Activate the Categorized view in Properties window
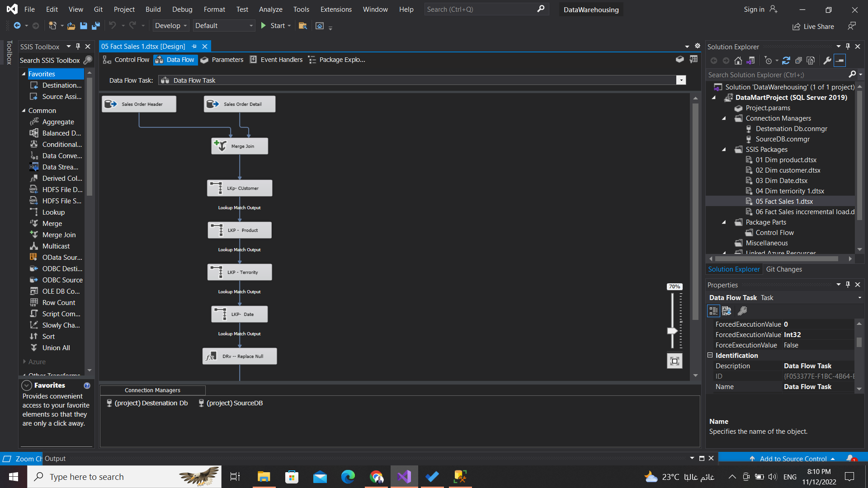The width and height of the screenshot is (868, 488). click(x=713, y=311)
